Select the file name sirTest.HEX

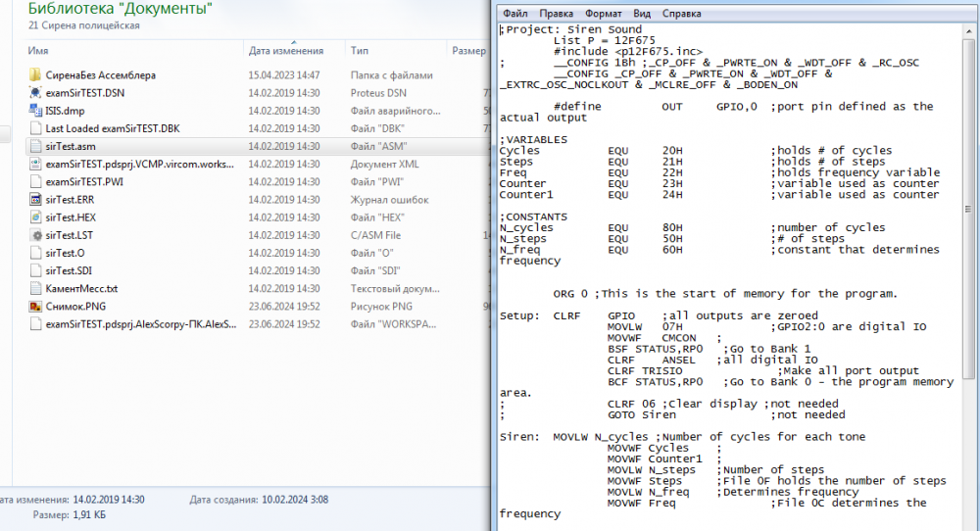click(x=70, y=217)
